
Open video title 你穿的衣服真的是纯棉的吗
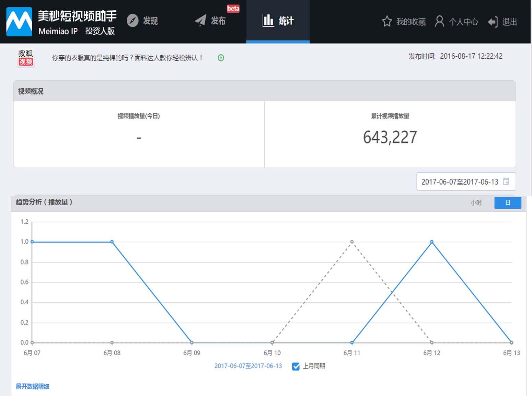pos(127,58)
